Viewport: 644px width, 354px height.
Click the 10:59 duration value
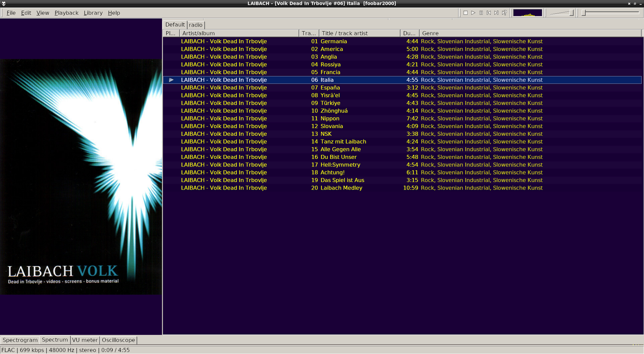click(411, 188)
